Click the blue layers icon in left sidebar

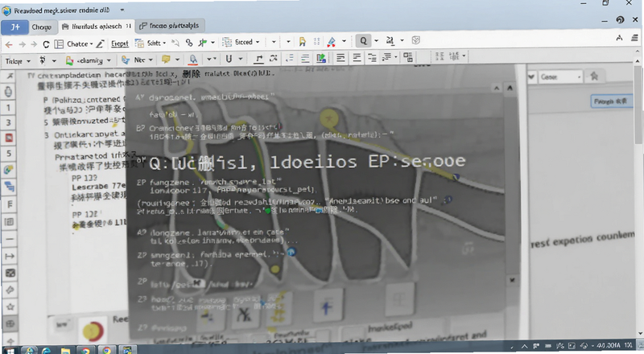click(9, 187)
